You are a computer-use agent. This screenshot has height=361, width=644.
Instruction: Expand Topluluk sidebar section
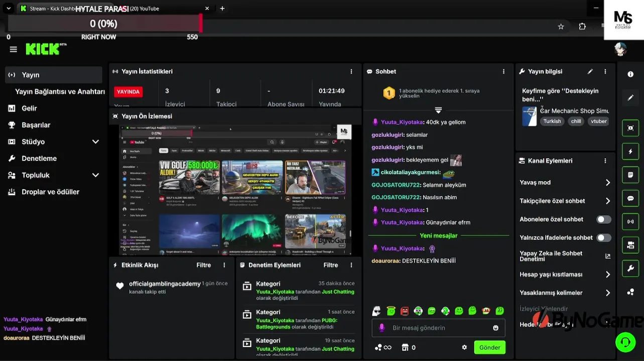[95, 175]
